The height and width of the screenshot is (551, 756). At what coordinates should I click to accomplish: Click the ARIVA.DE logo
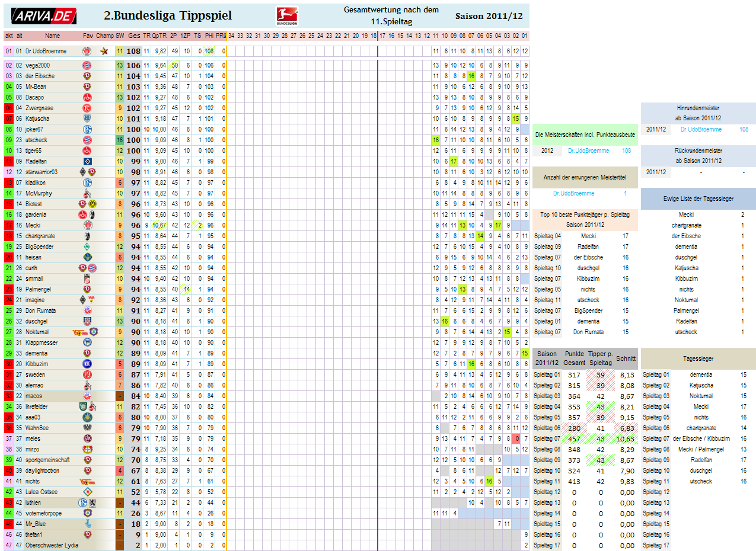point(44,16)
